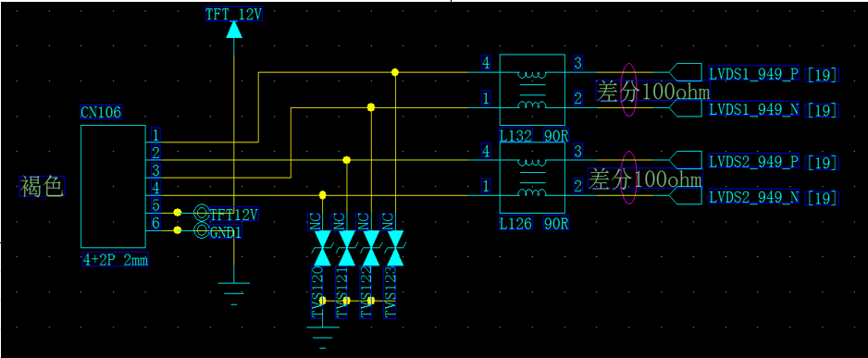Click the TVS120 designator label
Screen dimensions: 868x358
click(x=316, y=292)
